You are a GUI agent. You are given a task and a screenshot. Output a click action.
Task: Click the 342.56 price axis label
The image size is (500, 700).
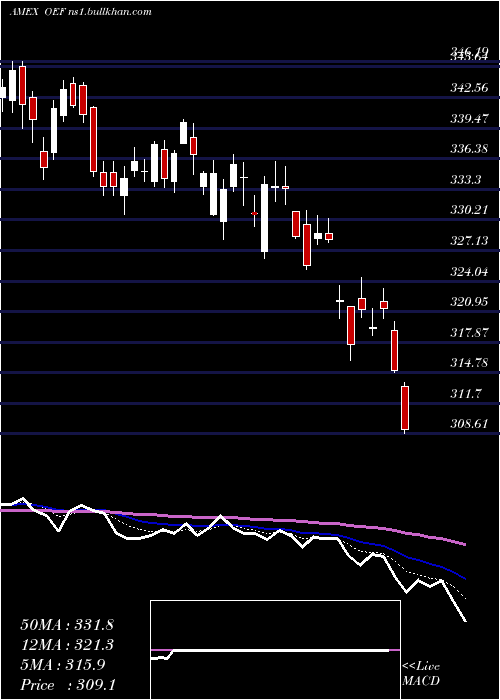click(x=469, y=88)
